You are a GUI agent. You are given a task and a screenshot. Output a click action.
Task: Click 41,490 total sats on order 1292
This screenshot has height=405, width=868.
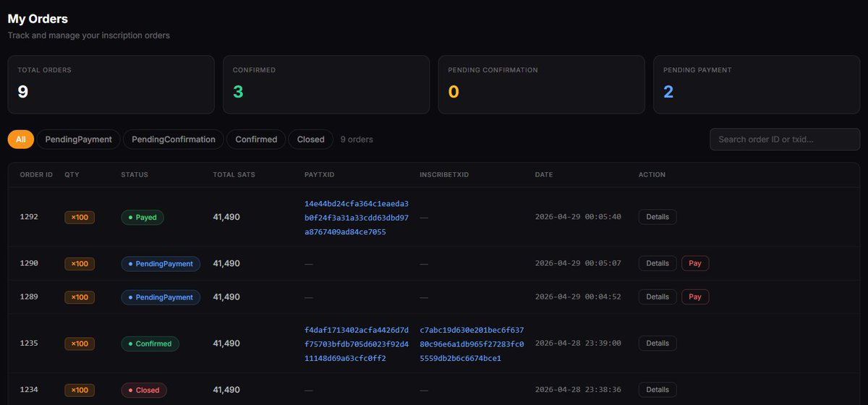(x=226, y=217)
